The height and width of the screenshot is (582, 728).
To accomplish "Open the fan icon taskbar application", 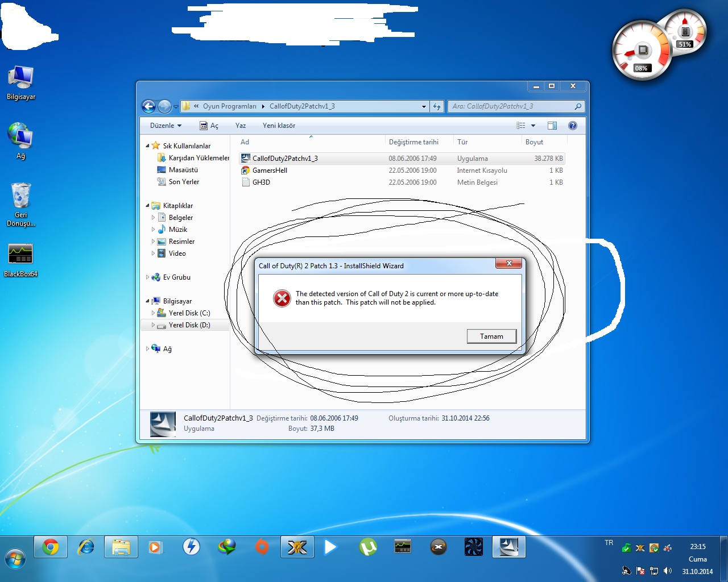I will tap(474, 547).
